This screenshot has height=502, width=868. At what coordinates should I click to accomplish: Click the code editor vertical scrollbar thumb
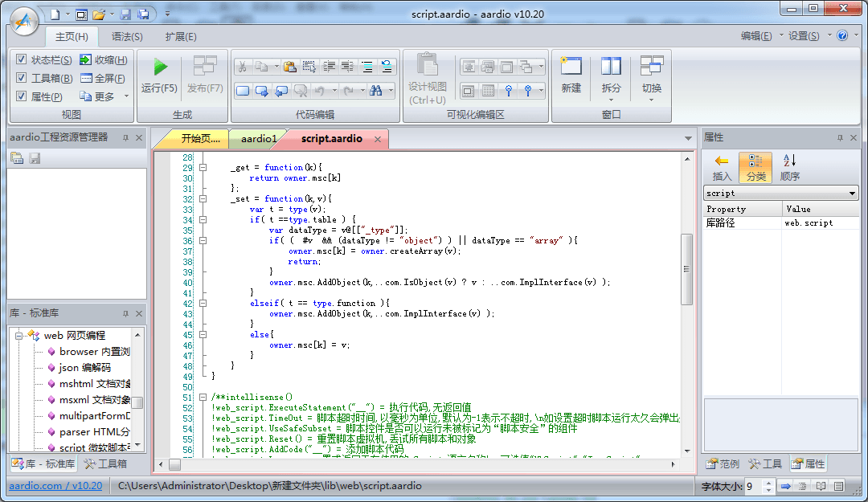pos(686,269)
